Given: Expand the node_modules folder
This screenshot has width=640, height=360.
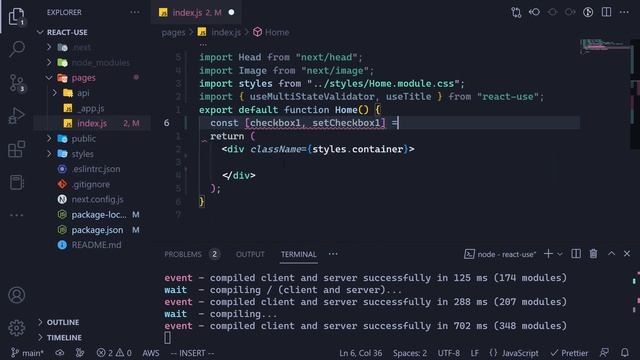Looking at the screenshot, I should [49, 62].
